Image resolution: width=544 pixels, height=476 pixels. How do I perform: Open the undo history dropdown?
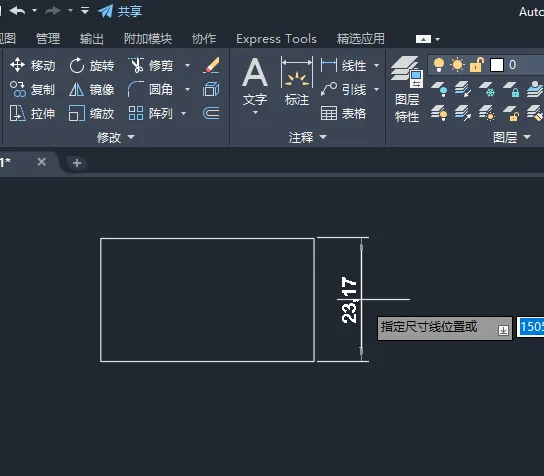tap(35, 11)
